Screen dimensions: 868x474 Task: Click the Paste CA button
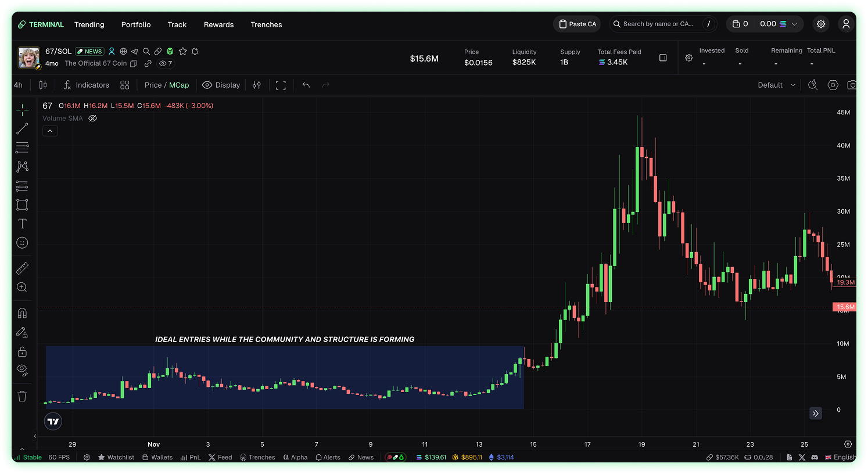pos(578,24)
